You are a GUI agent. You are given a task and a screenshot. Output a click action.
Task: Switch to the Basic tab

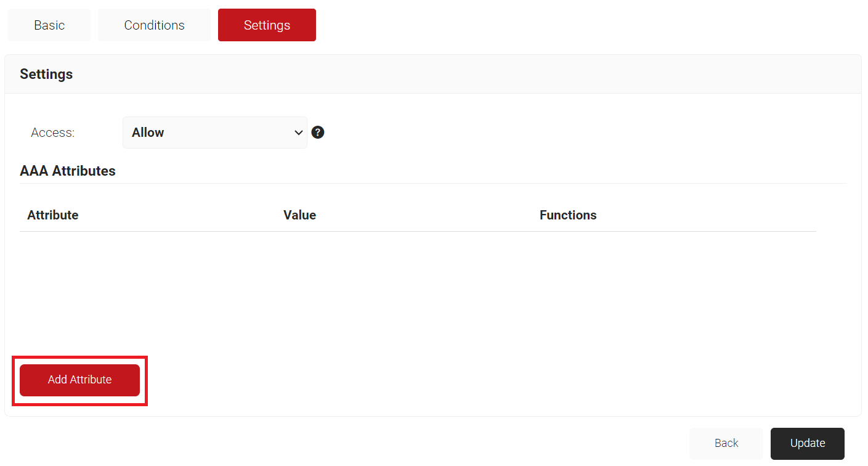(49, 25)
